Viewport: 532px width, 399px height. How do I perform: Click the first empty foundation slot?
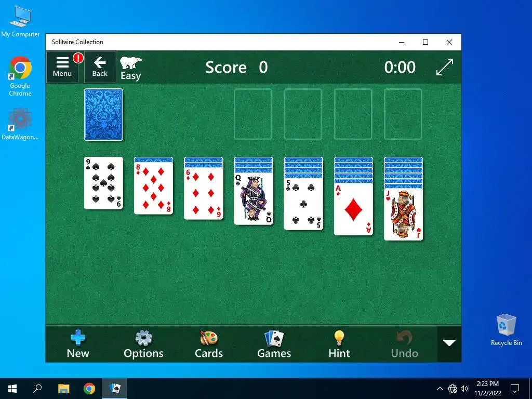(253, 114)
